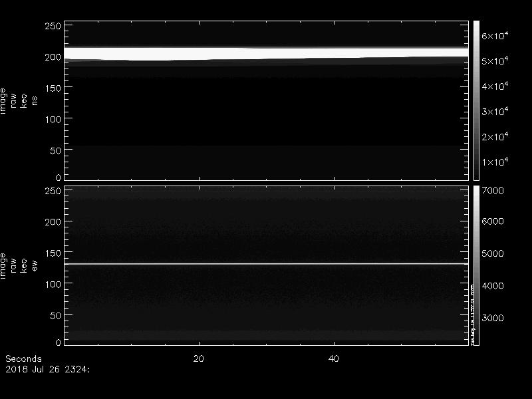Viewport: 532px width, 399px height.
Task: Click the '1×10^4' colorbar label
Action: [495, 162]
